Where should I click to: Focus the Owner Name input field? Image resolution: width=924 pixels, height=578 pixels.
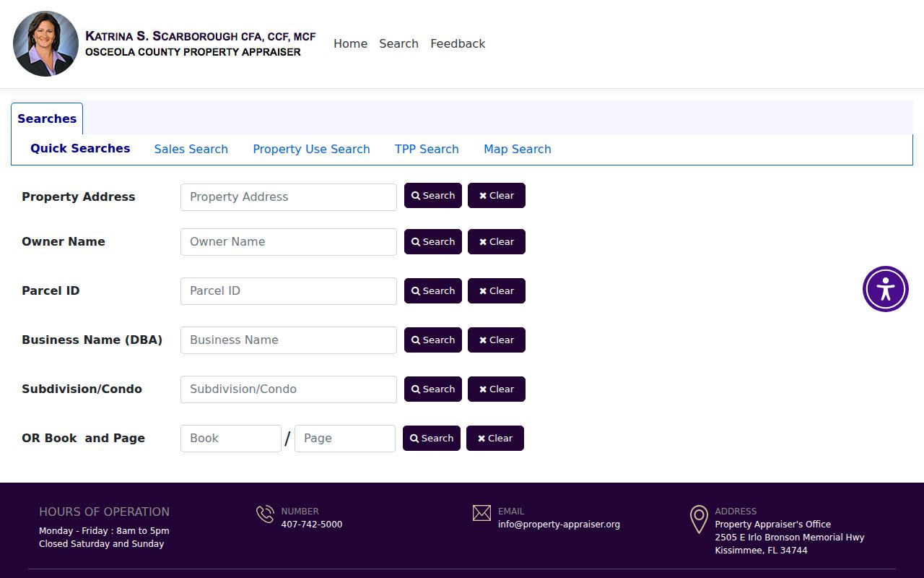(289, 241)
